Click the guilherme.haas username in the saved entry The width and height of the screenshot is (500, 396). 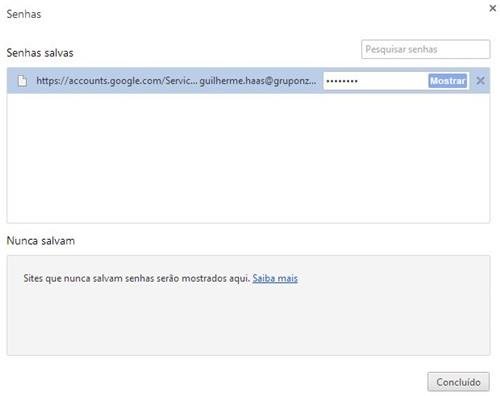258,81
